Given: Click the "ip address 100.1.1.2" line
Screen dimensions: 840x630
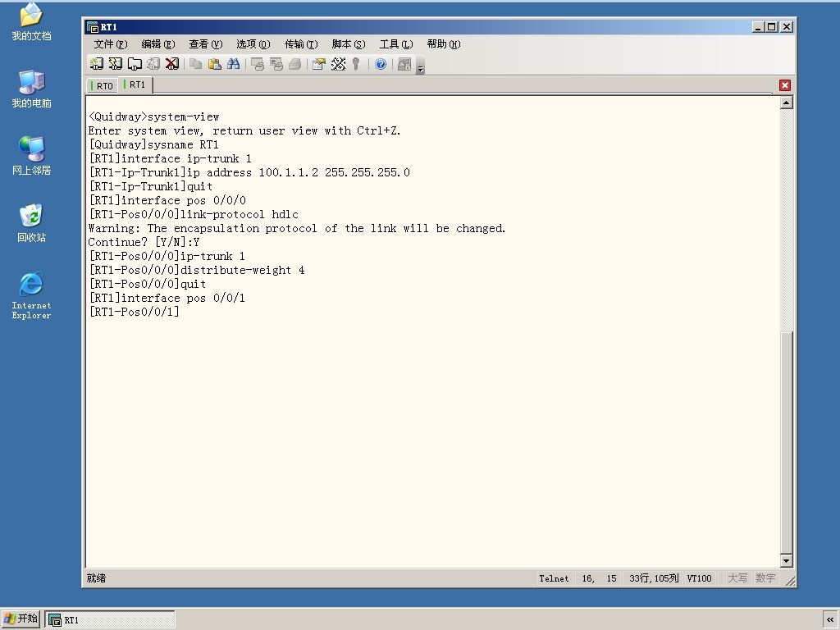Looking at the screenshot, I should coord(249,172).
